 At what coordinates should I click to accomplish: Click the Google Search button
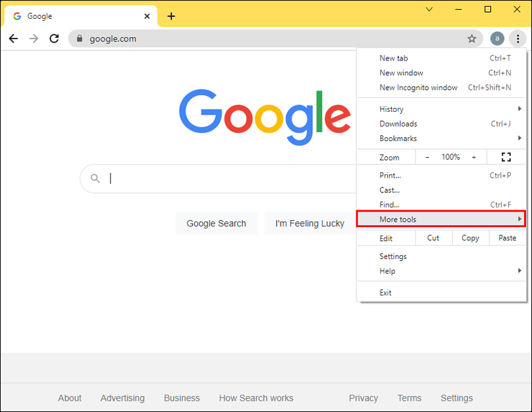point(217,224)
